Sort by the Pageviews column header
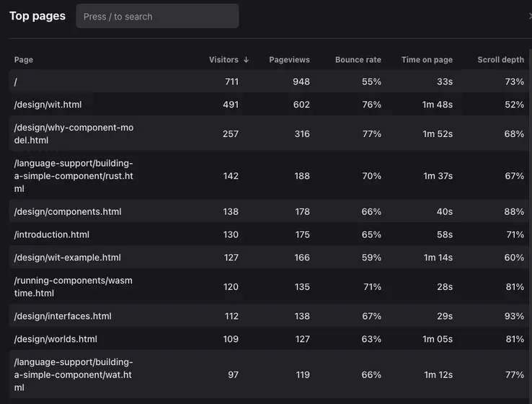 (x=289, y=60)
